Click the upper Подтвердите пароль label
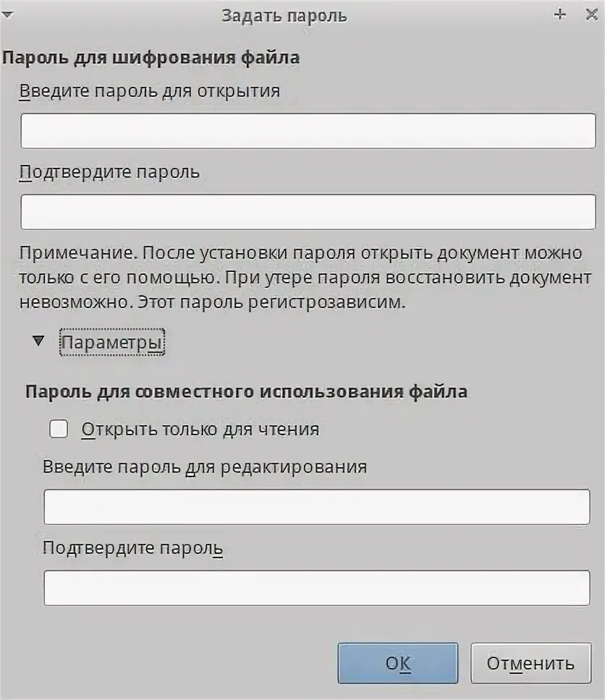Screen dimensions: 605x700 pos(109,172)
